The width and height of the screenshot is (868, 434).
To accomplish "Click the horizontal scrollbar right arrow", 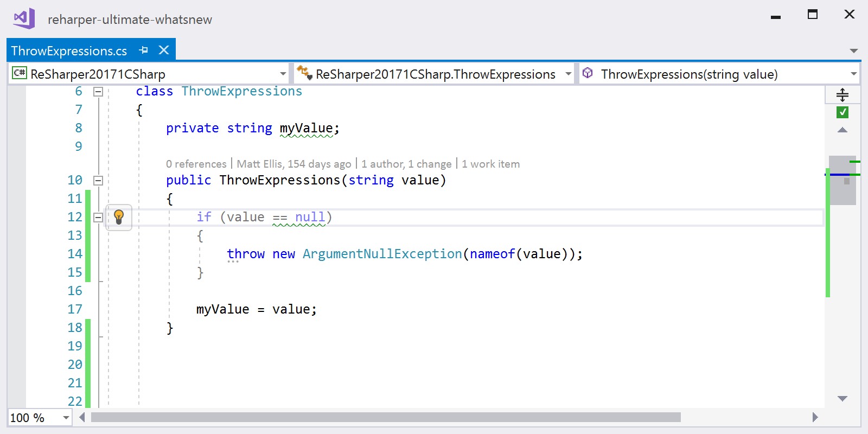I will point(815,417).
